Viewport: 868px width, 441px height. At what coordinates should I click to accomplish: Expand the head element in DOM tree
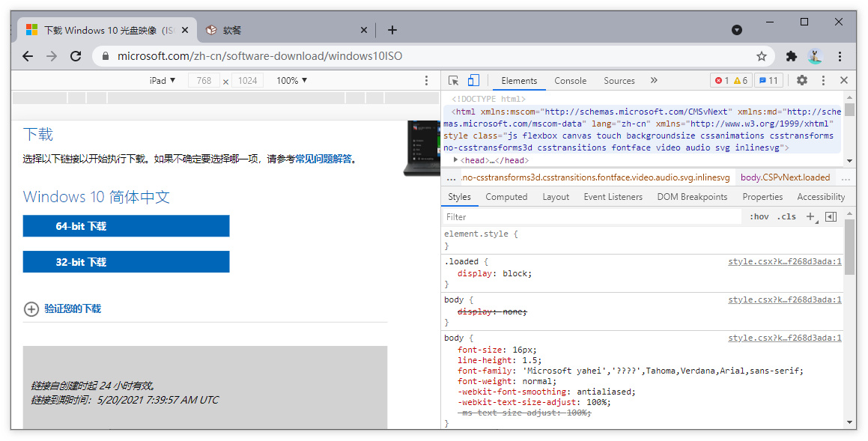coord(457,159)
